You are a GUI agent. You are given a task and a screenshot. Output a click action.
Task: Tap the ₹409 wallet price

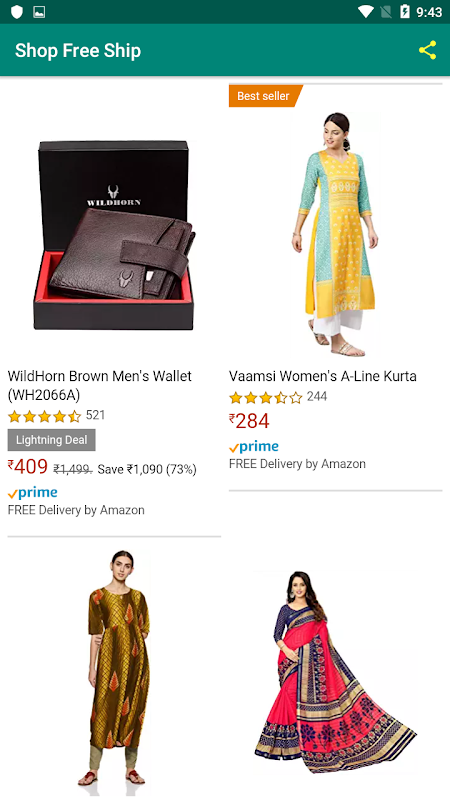pos(28,466)
